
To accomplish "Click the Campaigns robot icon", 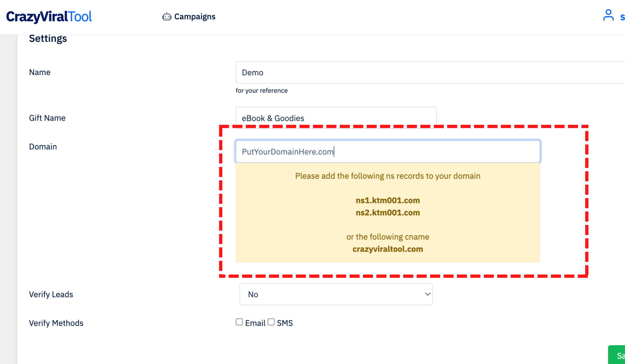I will 167,17.
